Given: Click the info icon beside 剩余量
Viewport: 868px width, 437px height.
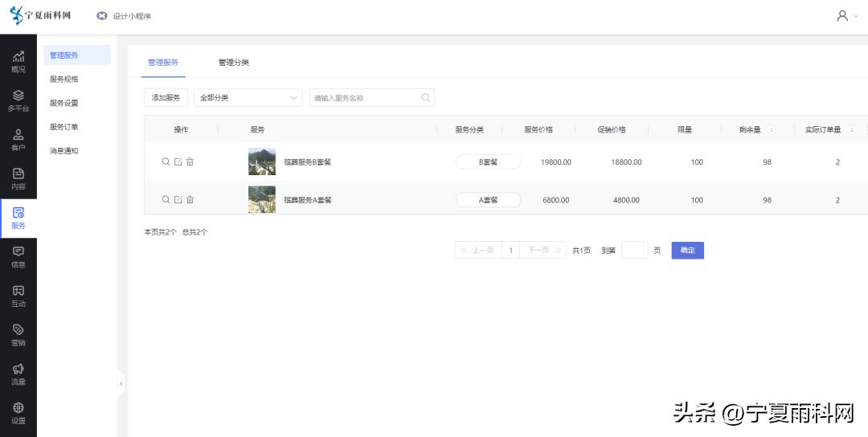Looking at the screenshot, I should (x=772, y=130).
